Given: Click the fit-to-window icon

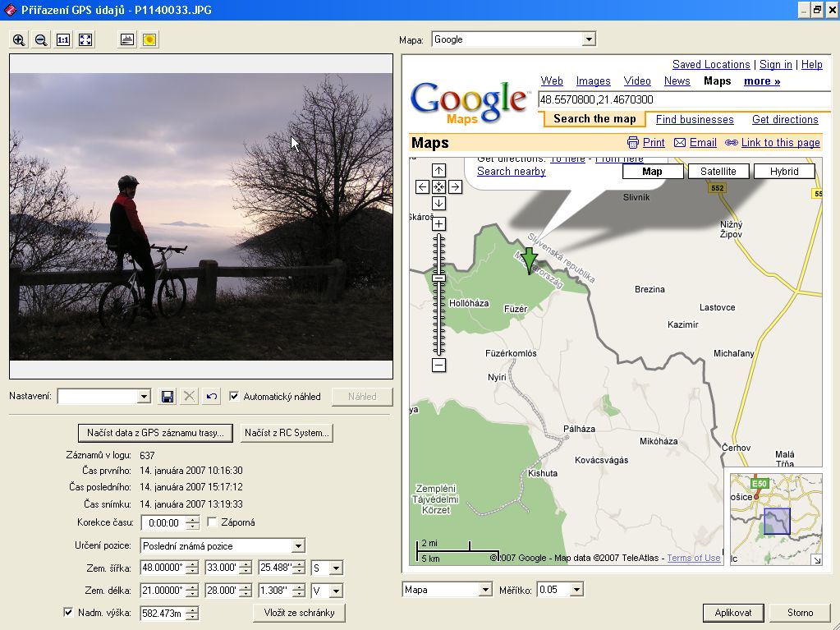Looking at the screenshot, I should click(85, 39).
